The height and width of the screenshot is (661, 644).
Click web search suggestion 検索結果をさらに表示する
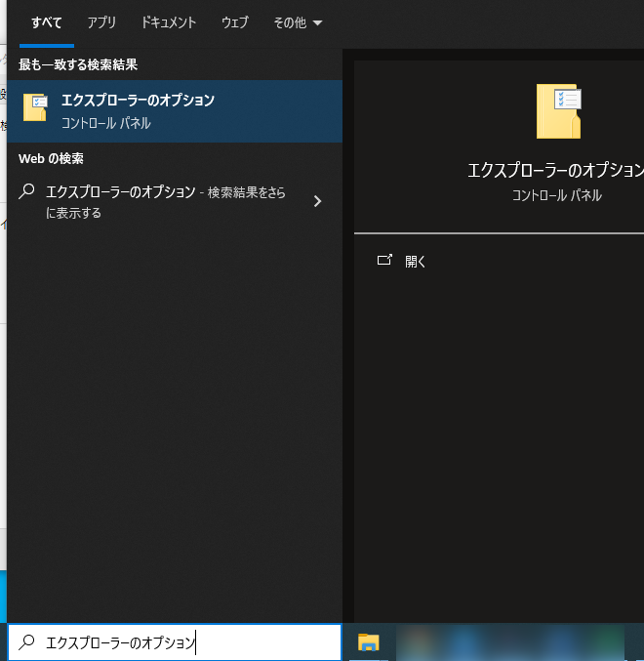(x=166, y=202)
